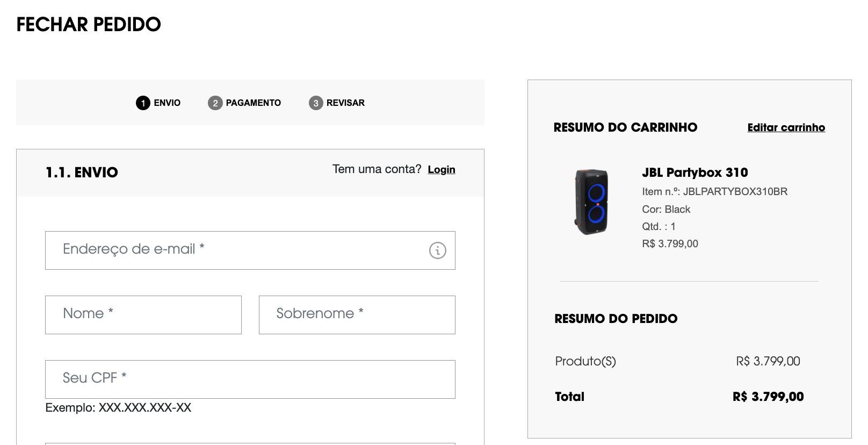This screenshot has width=868, height=445.
Task: Click the RESUMO DO PEDIDO heading
Action: click(x=616, y=319)
